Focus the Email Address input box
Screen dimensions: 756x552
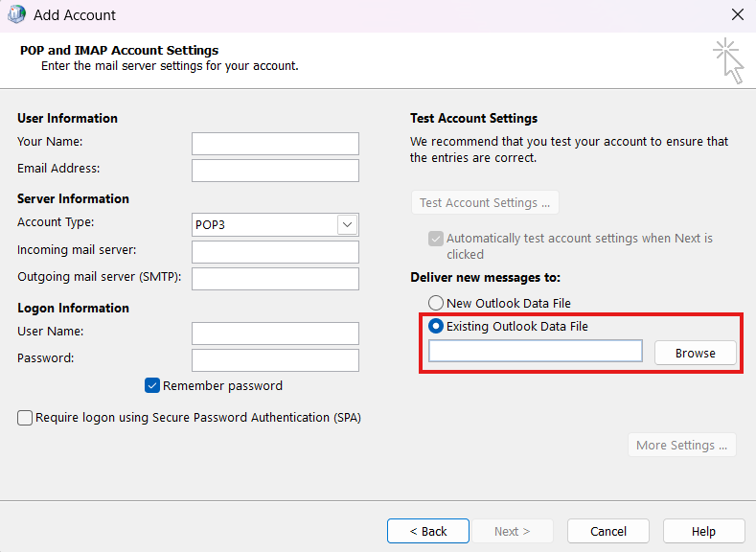coord(275,171)
